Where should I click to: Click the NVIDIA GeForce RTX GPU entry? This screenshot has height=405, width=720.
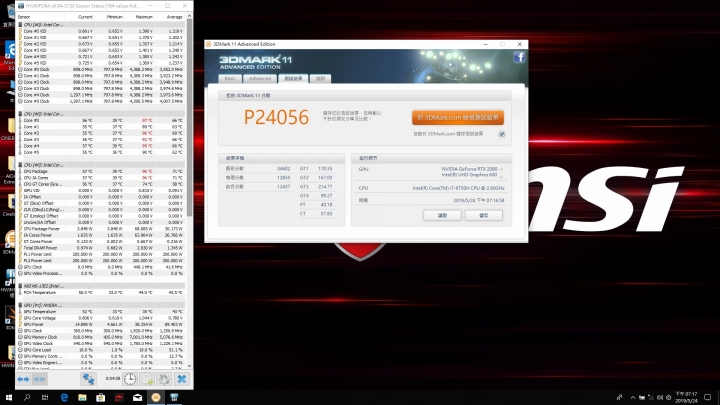pos(469,169)
